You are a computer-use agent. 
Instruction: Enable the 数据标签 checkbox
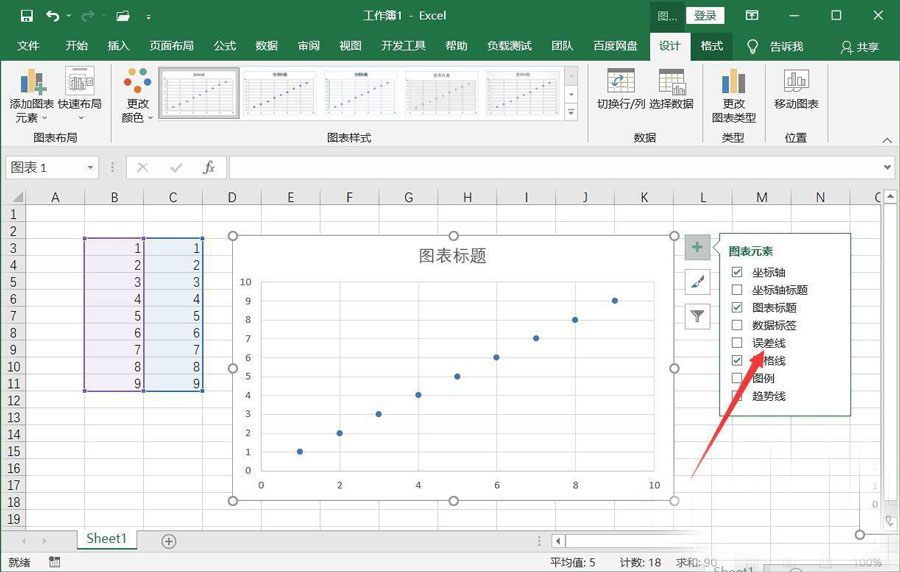click(x=737, y=325)
